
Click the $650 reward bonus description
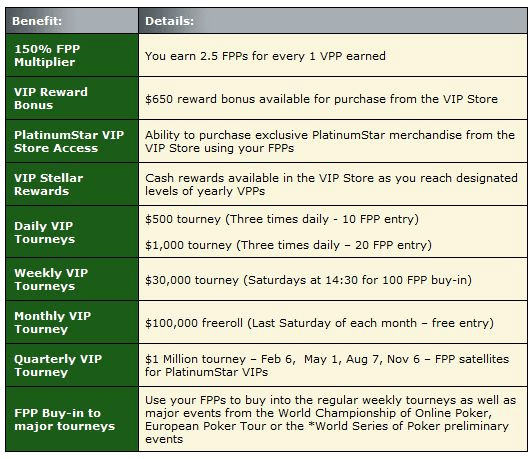coord(321,99)
